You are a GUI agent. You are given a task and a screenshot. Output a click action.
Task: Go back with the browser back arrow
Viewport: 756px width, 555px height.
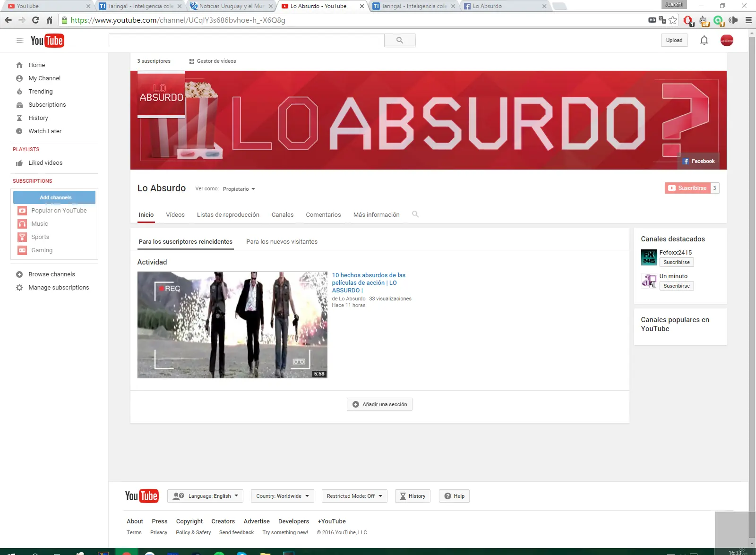tap(8, 20)
